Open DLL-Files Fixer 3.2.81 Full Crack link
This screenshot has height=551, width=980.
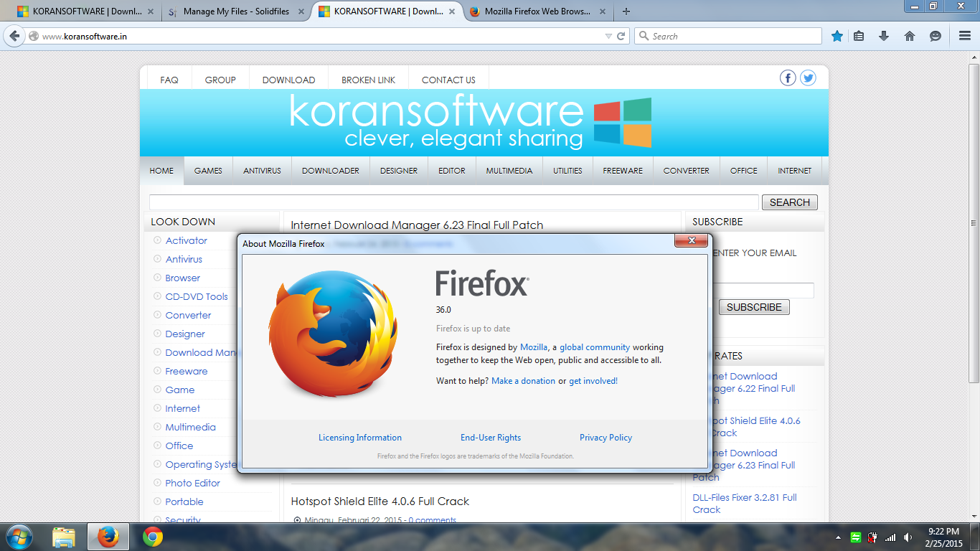click(x=745, y=504)
